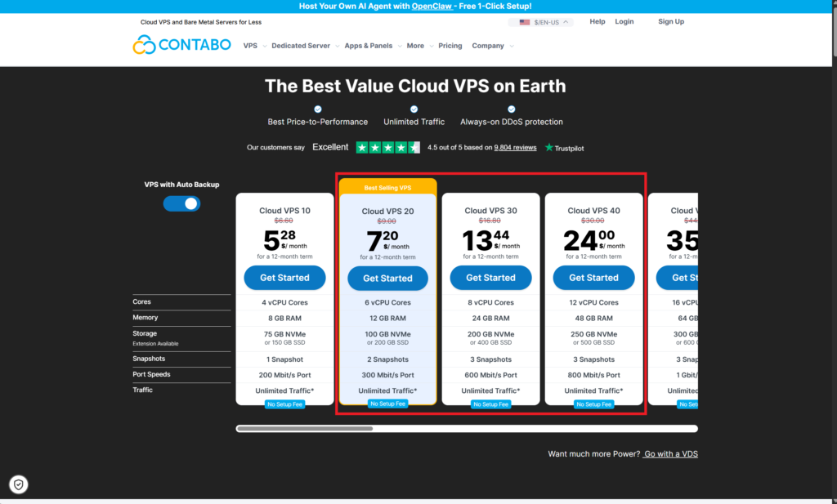This screenshot has height=504, width=837.
Task: Click the 200 GB NVMe storage value
Action: click(x=490, y=334)
